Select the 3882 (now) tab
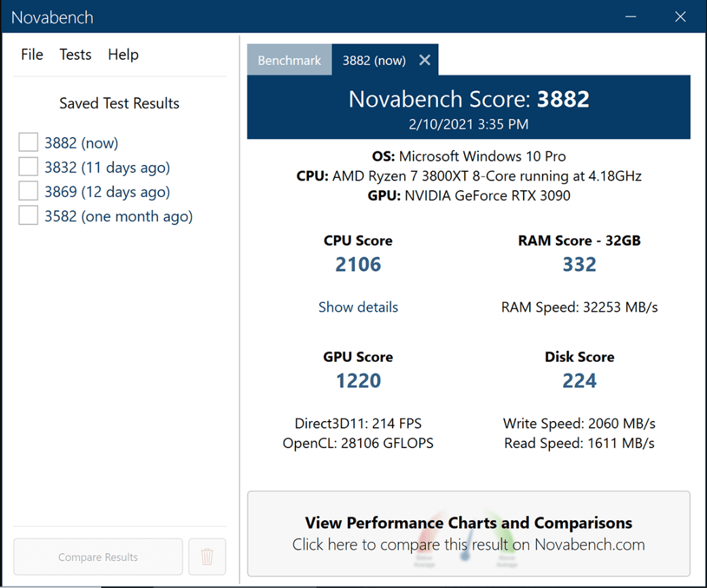 coord(374,60)
